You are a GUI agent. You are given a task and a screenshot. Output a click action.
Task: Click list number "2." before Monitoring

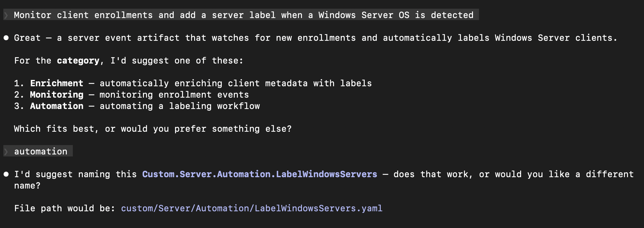[x=19, y=95]
